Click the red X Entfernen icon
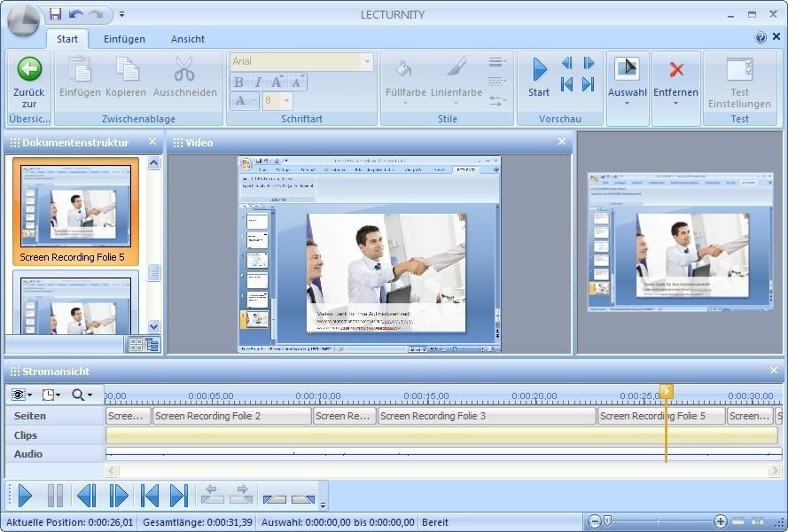Image resolution: width=788 pixels, height=532 pixels. (675, 70)
